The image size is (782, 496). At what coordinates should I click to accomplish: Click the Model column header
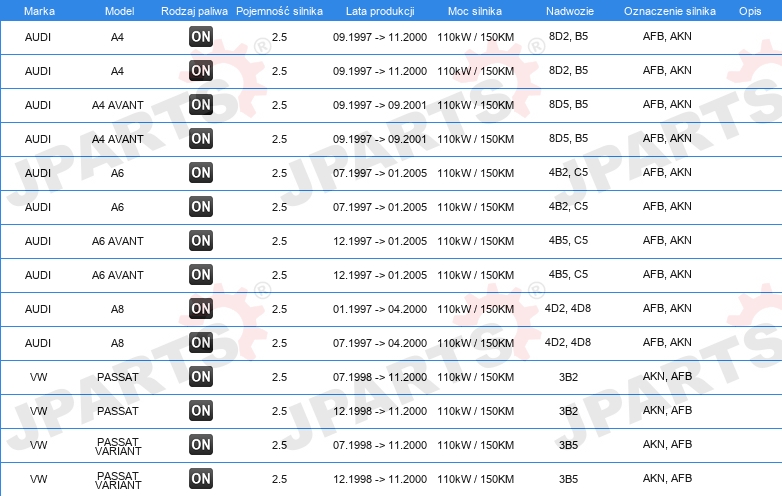[119, 11]
